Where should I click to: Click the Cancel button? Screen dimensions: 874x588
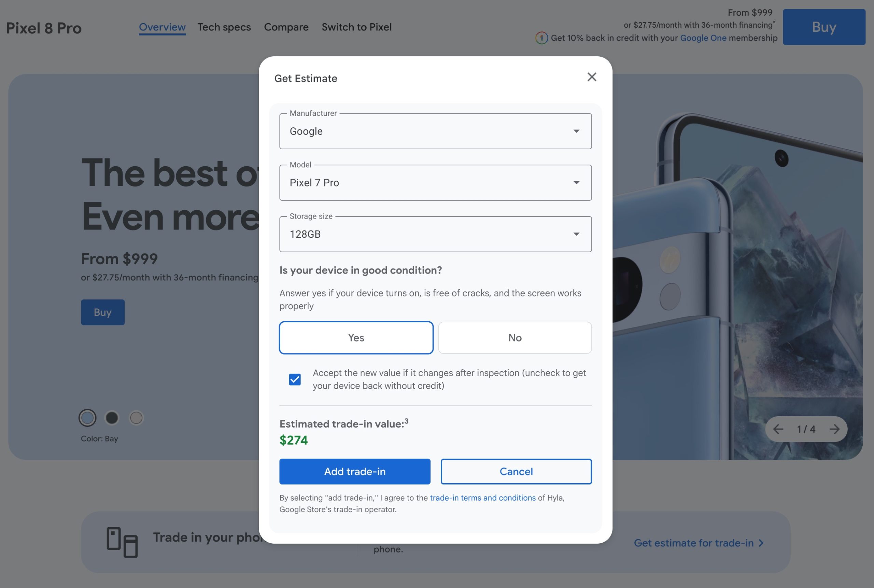516,471
